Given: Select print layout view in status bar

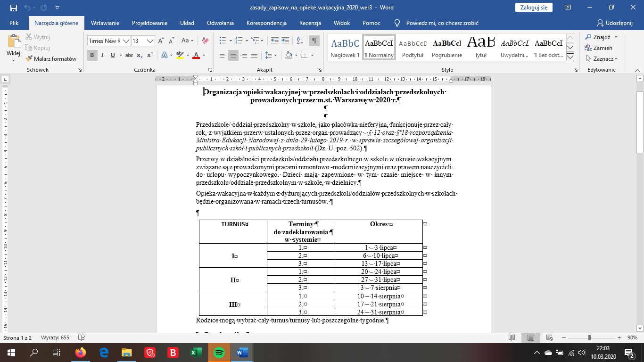Looking at the screenshot, I should (x=531, y=338).
